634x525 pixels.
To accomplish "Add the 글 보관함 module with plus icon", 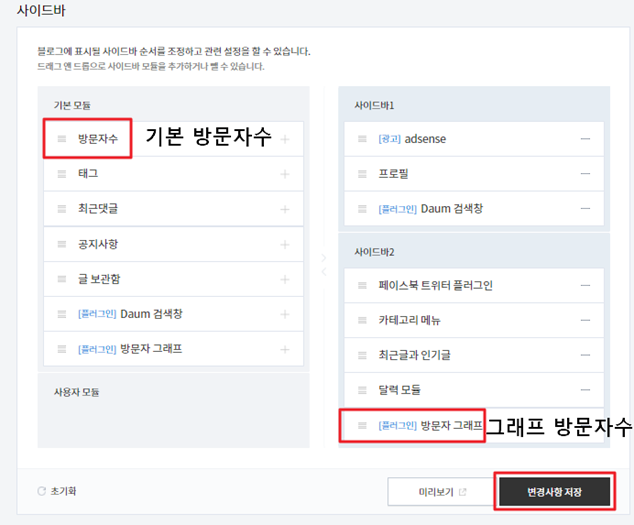I will pos(285,279).
